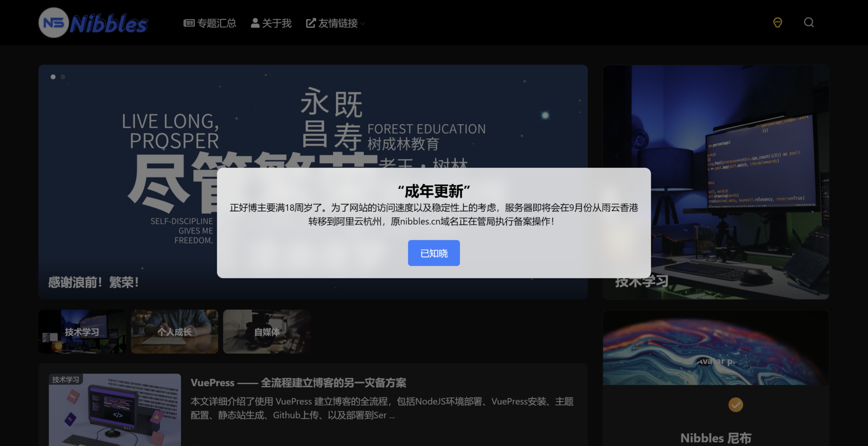868x446 pixels.
Task: Click the 技术学习 tag on article cover
Action: click(66, 380)
